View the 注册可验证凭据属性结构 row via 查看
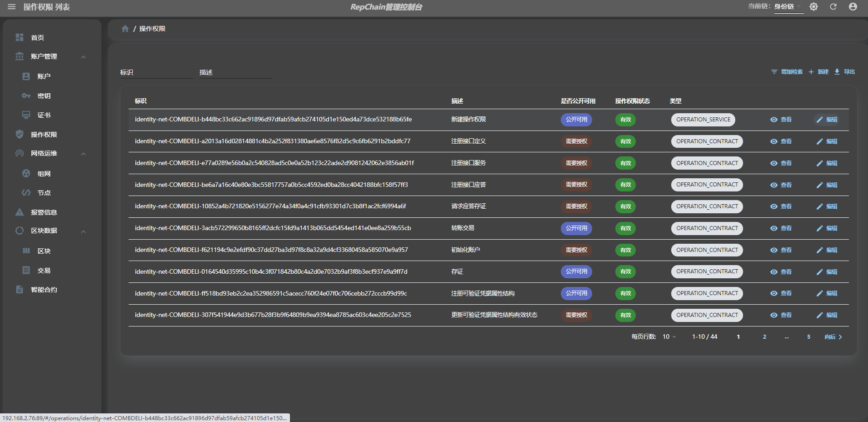The height and width of the screenshot is (422, 868). 781,293
